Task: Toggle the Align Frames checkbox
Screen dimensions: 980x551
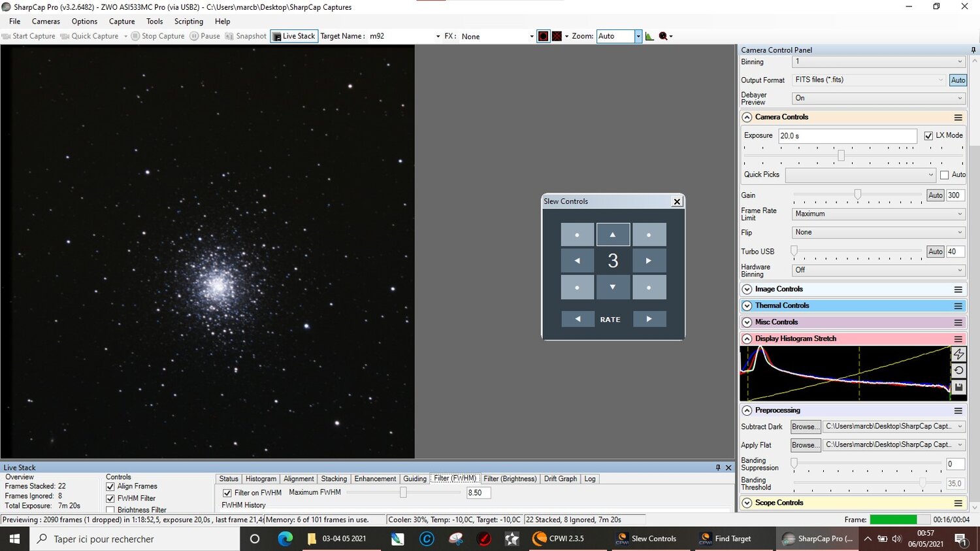Action: coord(110,486)
